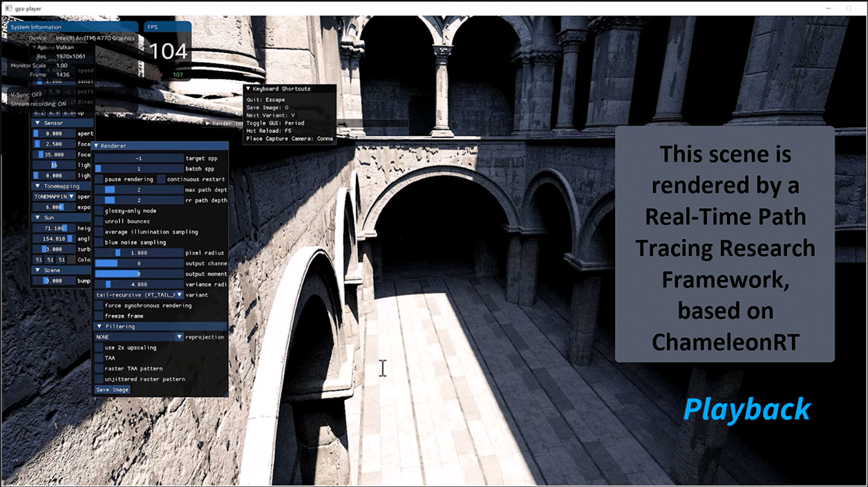Adjust the output channel slider
Image resolution: width=868 pixels, height=487 pixels.
click(138, 263)
